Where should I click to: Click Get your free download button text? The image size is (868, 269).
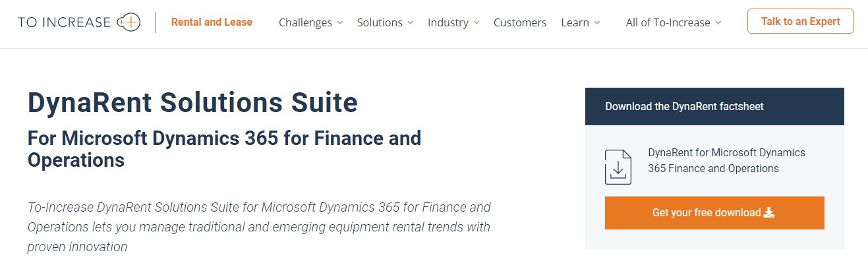pyautogui.click(x=707, y=212)
